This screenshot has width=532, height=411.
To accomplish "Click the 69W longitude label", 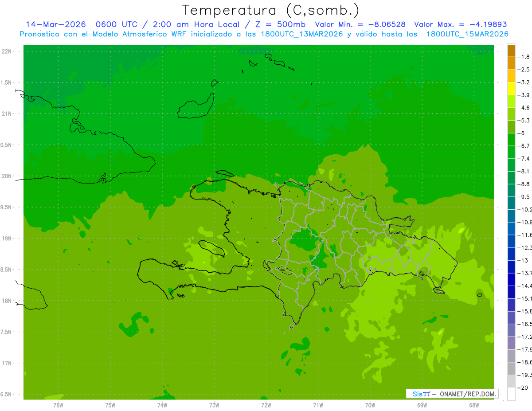I will pos(422,405).
